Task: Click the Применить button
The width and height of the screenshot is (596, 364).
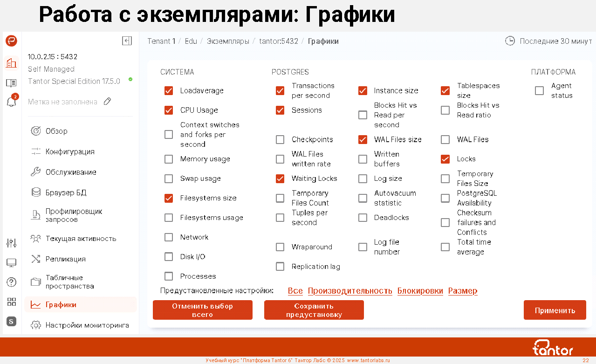Action: (555, 310)
